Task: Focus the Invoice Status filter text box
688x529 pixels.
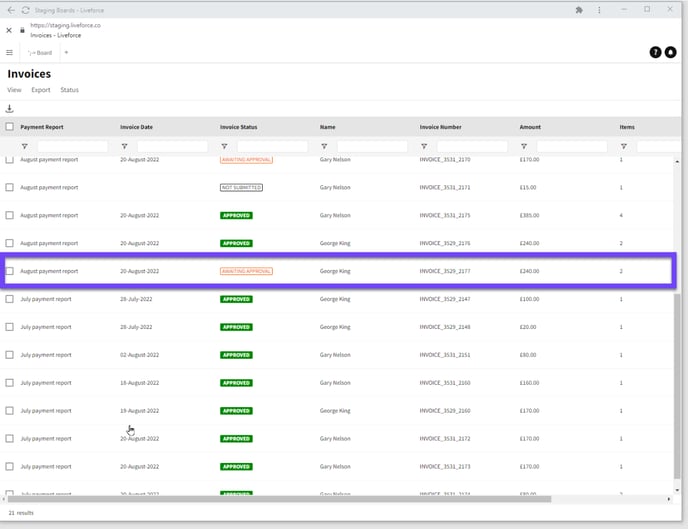Action: (272, 146)
